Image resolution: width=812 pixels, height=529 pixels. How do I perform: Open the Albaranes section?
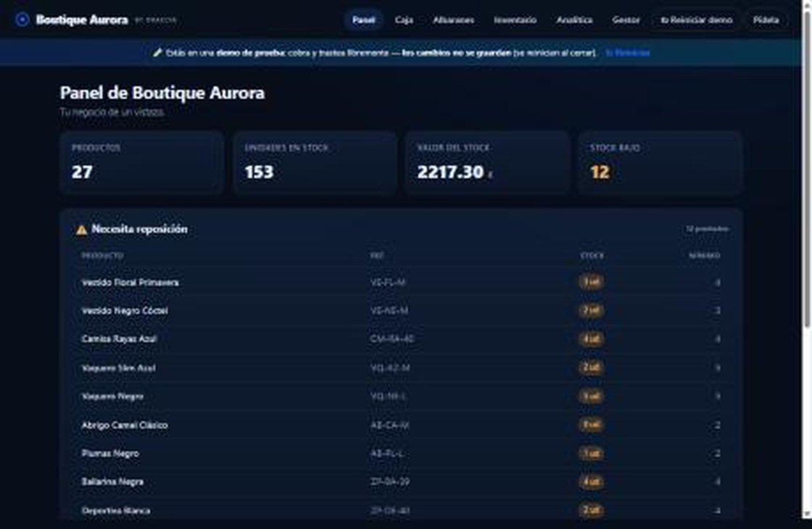453,20
